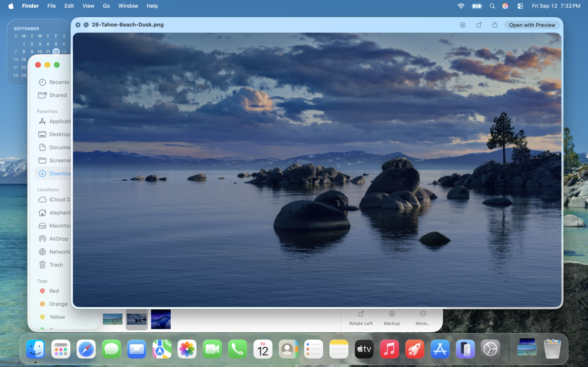Image resolution: width=588 pixels, height=367 pixels.
Task: Select Recents in Finder sidebar
Action: pos(59,82)
